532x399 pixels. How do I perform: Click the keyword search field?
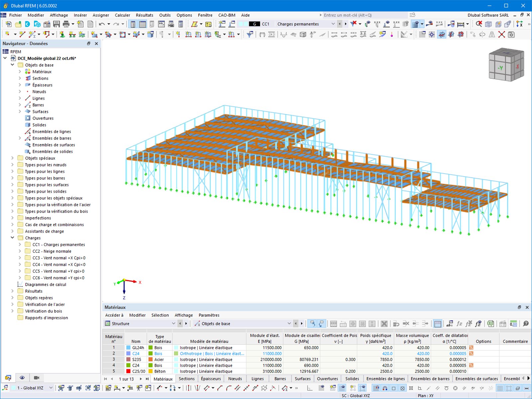tap(364, 15)
